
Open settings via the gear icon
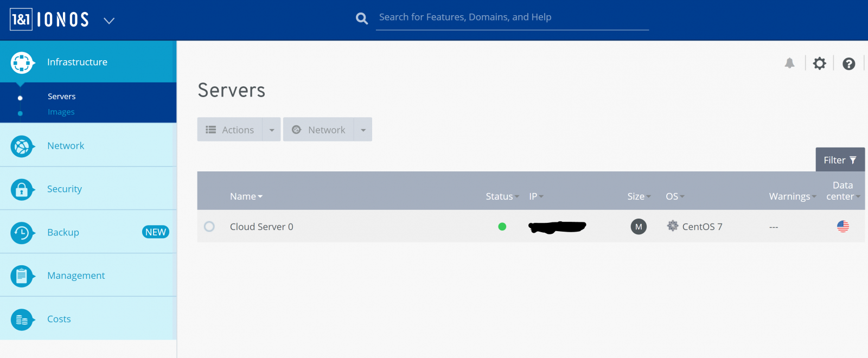pos(819,63)
